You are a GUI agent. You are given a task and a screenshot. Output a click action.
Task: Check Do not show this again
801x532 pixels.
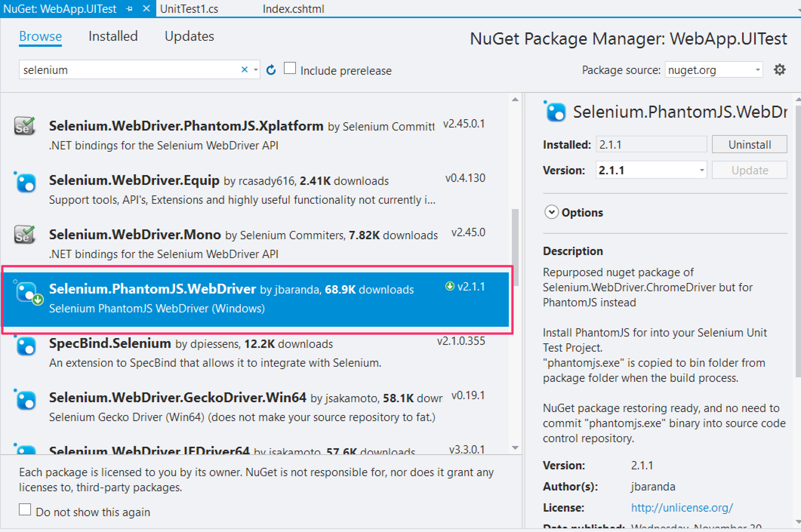(x=25, y=510)
